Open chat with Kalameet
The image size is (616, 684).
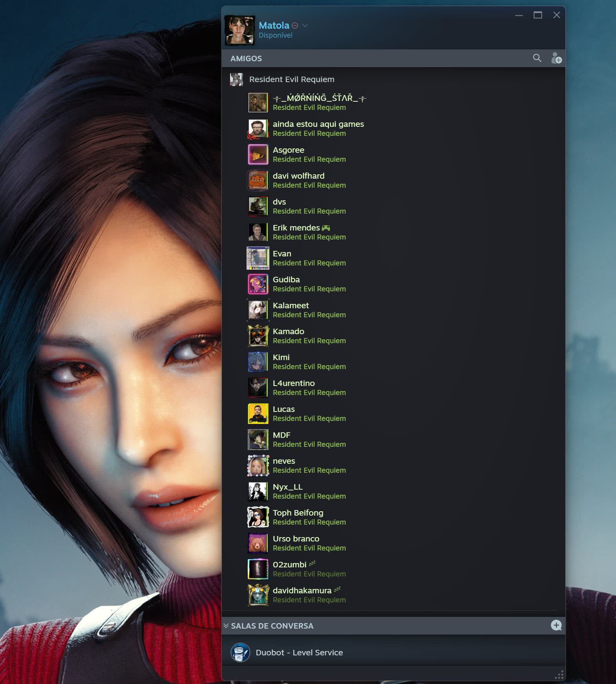[x=393, y=310]
